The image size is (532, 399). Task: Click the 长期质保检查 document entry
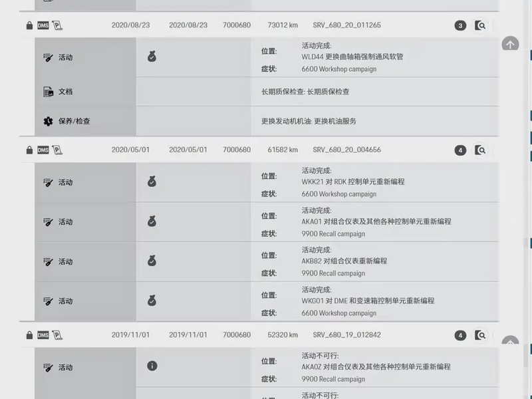305,92
